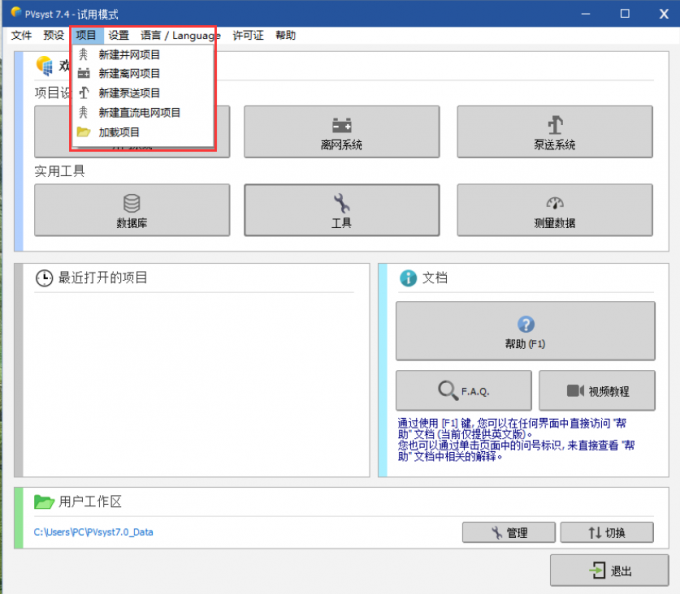Click the clock icon by 最近打开的项目
This screenshot has width=680, height=594.
click(44, 278)
